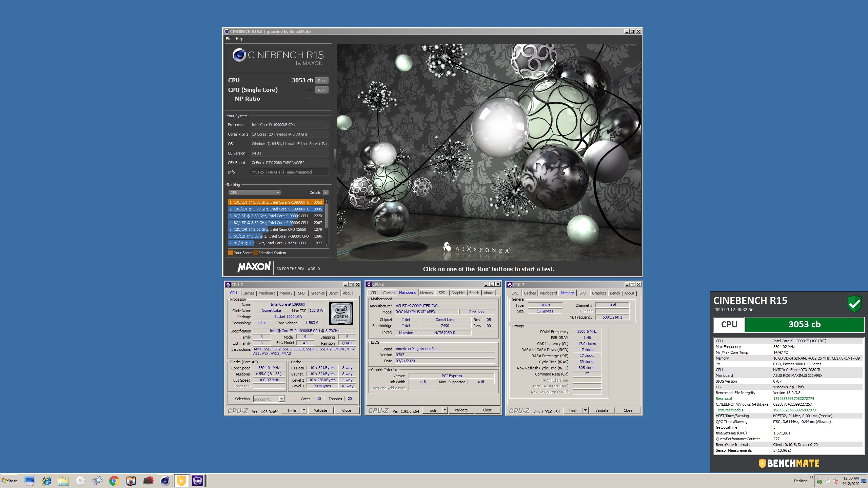Screen dimensions: 868x488
Task: Open Windows Explorer folder icon
Action: pyautogui.click(x=63, y=481)
